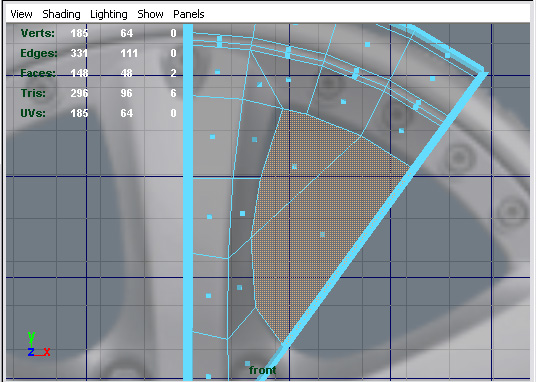This screenshot has height=382, width=536.
Task: Open the View menu
Action: click(21, 14)
